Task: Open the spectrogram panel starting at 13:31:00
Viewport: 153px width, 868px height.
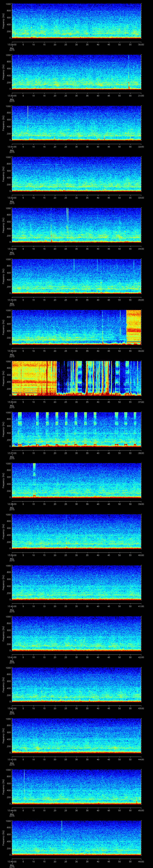Action: (76, 123)
